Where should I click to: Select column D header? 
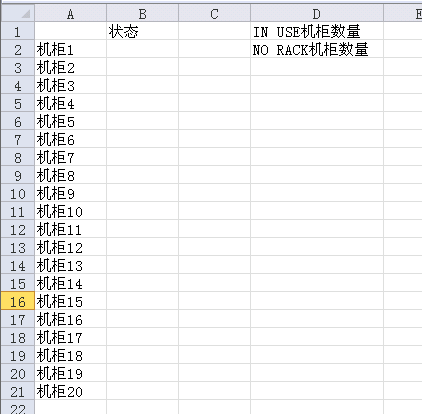tap(317, 14)
